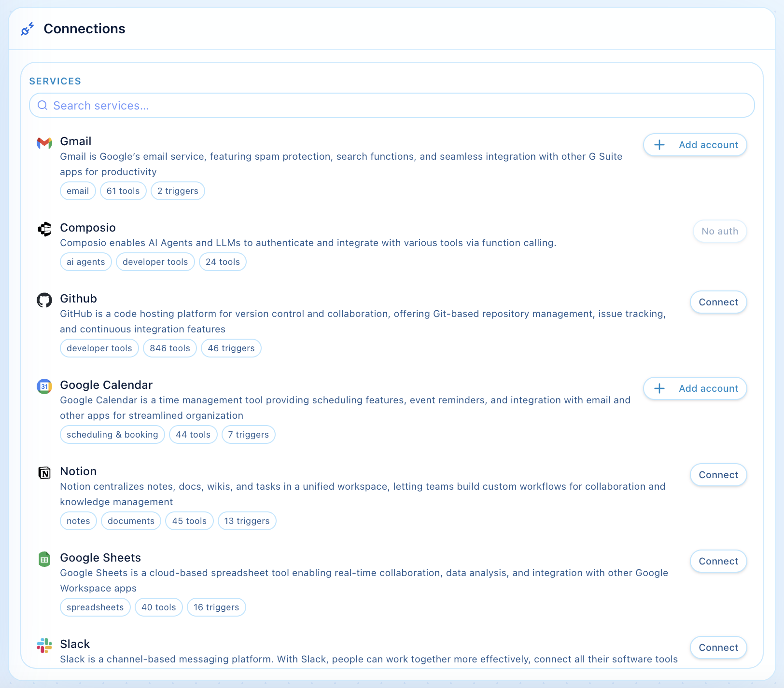Select the 16 triggers tag
The image size is (784, 688).
[216, 607]
